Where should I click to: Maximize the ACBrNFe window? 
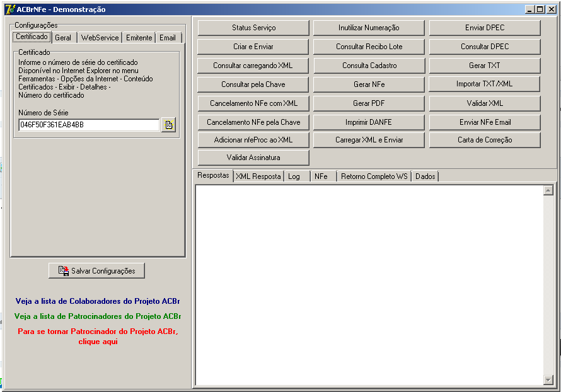pyautogui.click(x=540, y=9)
